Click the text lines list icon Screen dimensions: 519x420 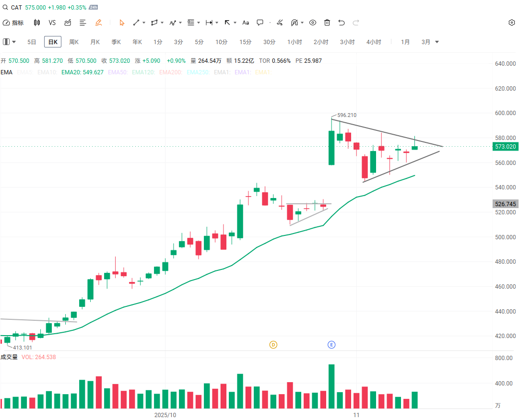(83, 23)
